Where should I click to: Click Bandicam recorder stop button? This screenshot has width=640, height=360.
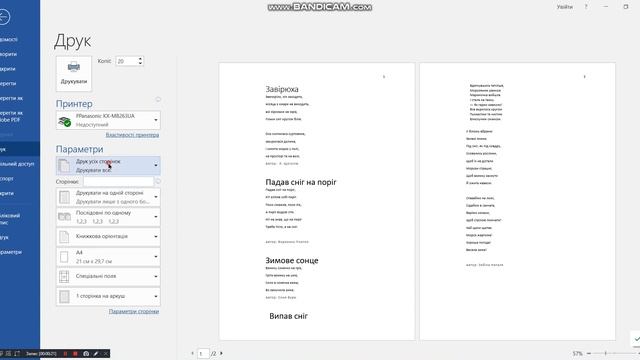point(75,353)
